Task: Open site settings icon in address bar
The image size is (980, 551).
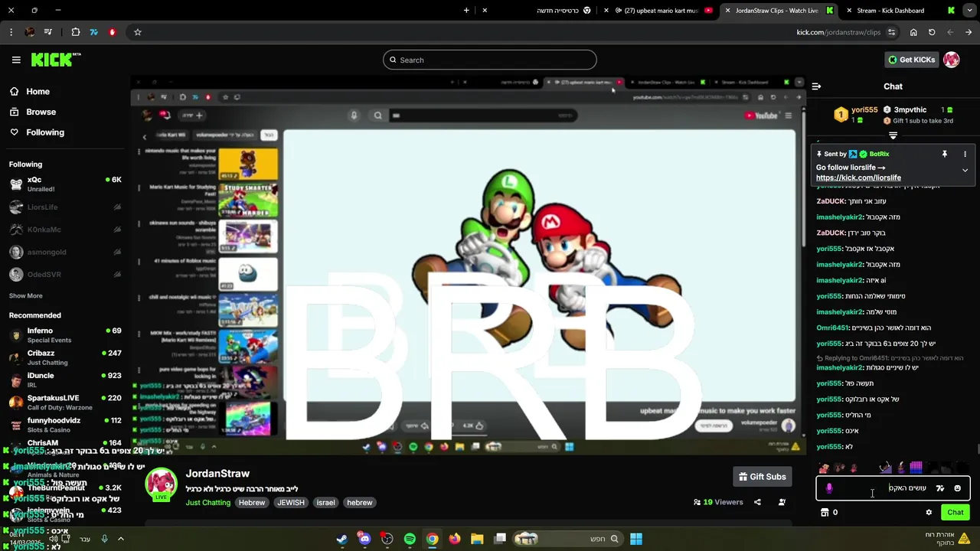Action: point(892,32)
